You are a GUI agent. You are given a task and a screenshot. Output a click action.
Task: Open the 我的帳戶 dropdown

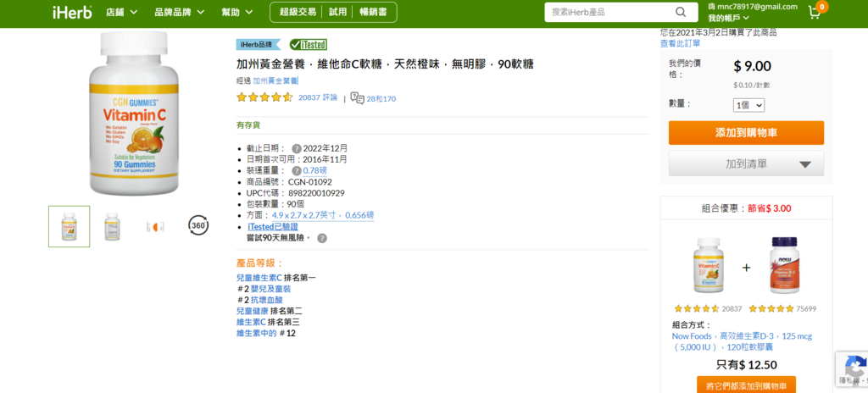pyautogui.click(x=728, y=18)
